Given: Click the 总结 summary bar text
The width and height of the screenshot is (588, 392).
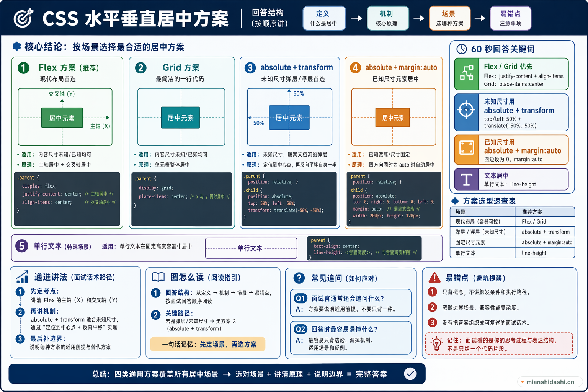Looking at the screenshot, I should (240, 374).
